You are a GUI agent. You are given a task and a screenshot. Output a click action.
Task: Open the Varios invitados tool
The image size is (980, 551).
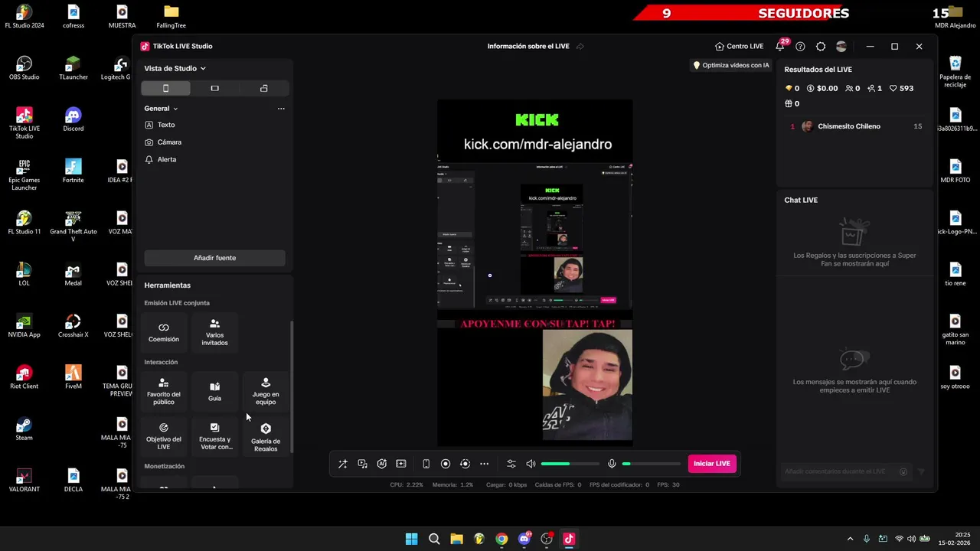(214, 332)
